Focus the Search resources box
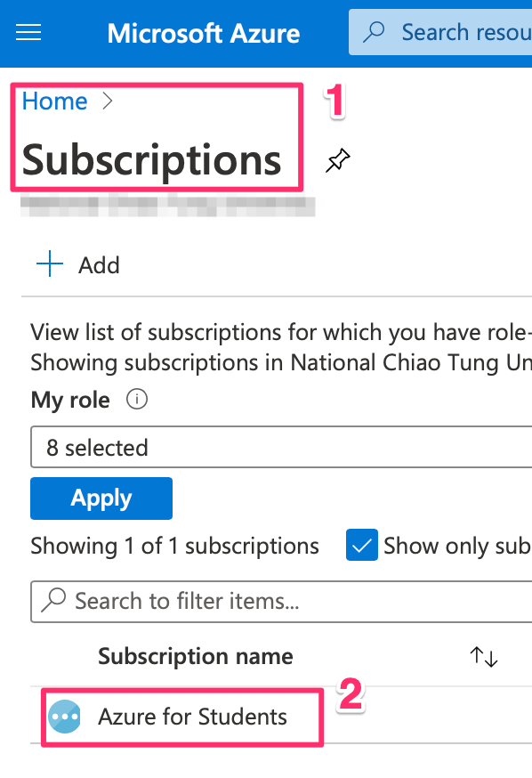Viewport: 532px width, 778px height. [440, 32]
